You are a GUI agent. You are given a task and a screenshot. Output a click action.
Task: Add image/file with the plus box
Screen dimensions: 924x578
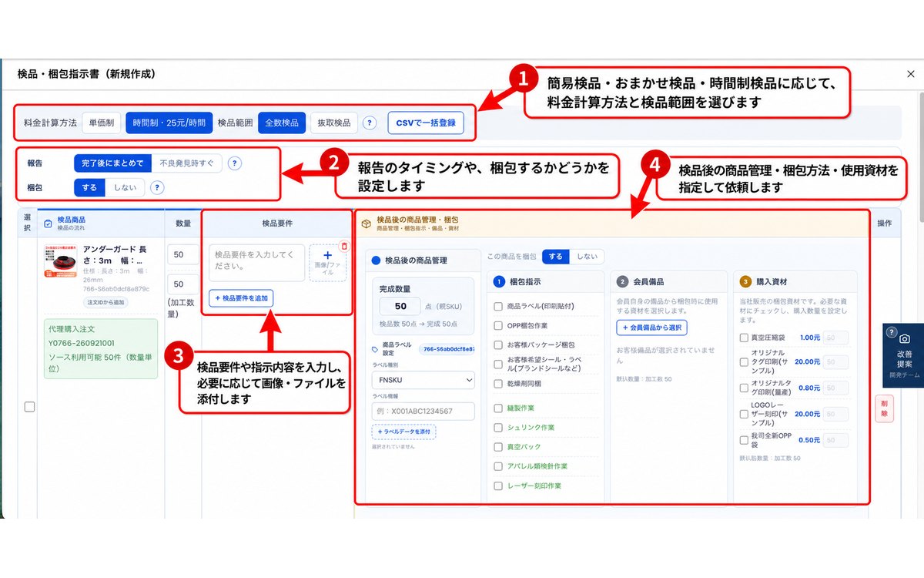[327, 263]
